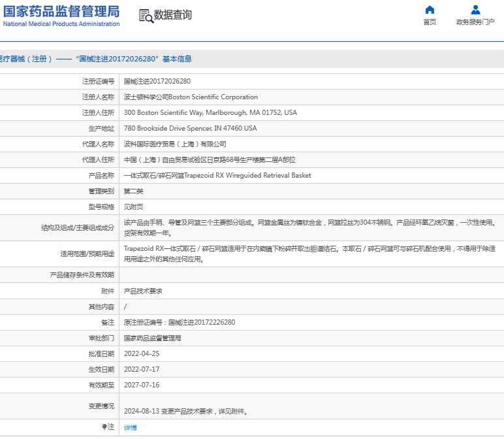Select the 产品技术要求 attachment value
This screenshot has width=504, height=439.
pos(143,291)
